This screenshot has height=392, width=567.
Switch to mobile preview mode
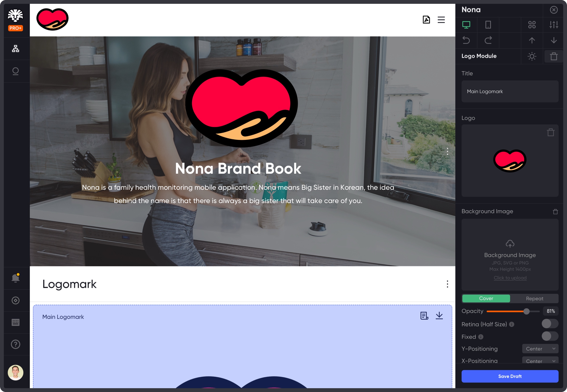pos(488,25)
